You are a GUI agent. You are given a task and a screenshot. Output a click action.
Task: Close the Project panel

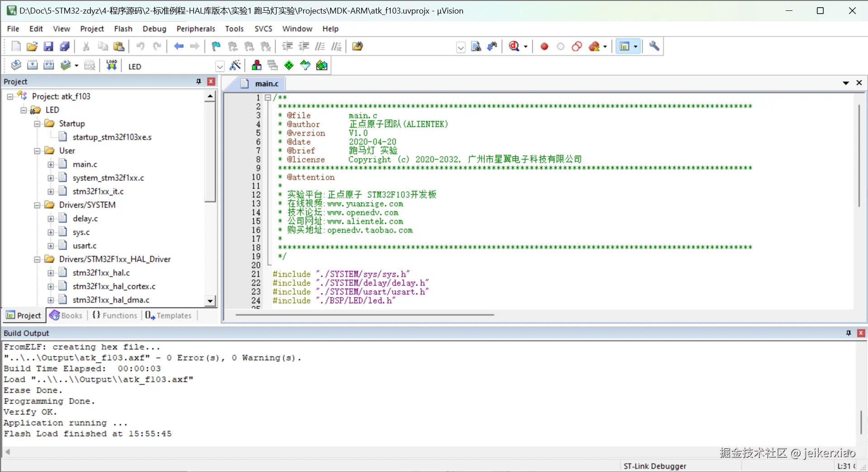coord(211,81)
